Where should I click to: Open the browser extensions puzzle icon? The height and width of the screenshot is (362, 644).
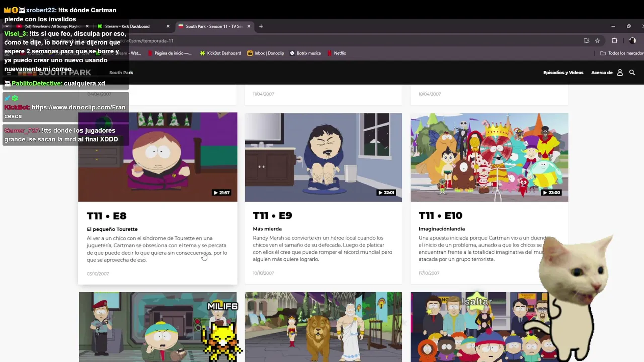point(614,41)
